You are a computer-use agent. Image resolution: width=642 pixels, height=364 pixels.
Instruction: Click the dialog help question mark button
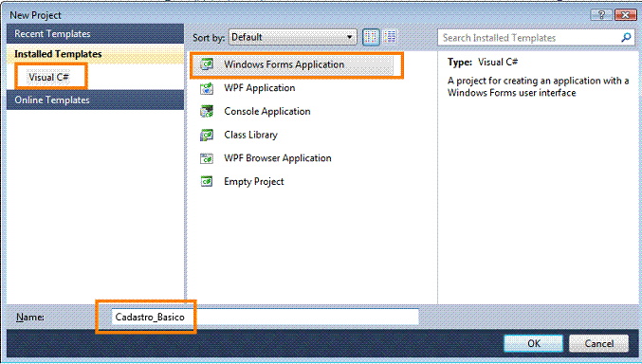[601, 15]
